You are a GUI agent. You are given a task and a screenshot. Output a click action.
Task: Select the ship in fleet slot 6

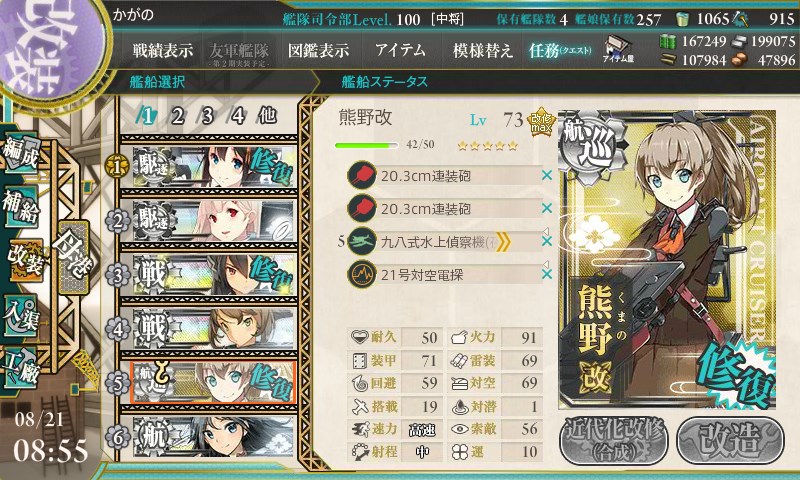pyautogui.click(x=214, y=437)
